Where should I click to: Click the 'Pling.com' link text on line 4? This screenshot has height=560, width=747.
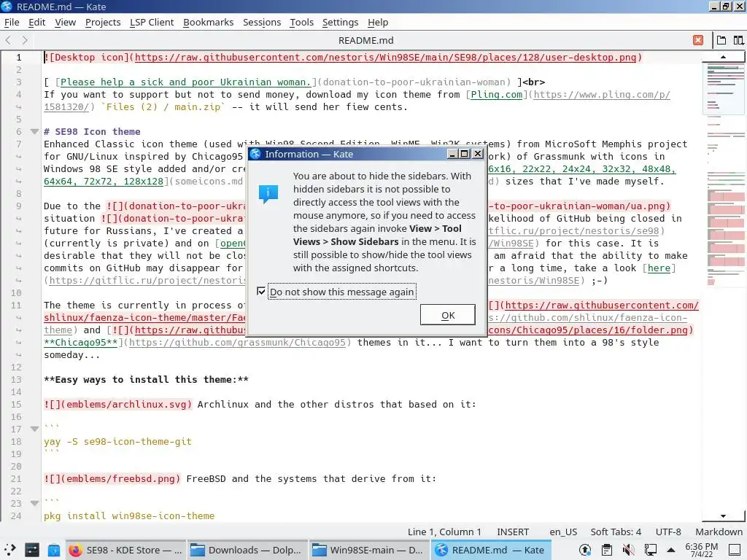[x=496, y=94]
